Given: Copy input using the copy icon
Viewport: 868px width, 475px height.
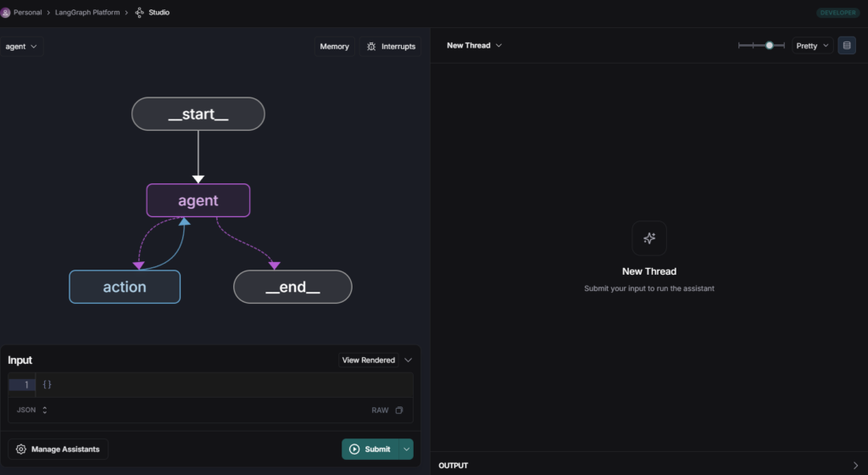Looking at the screenshot, I should (399, 411).
